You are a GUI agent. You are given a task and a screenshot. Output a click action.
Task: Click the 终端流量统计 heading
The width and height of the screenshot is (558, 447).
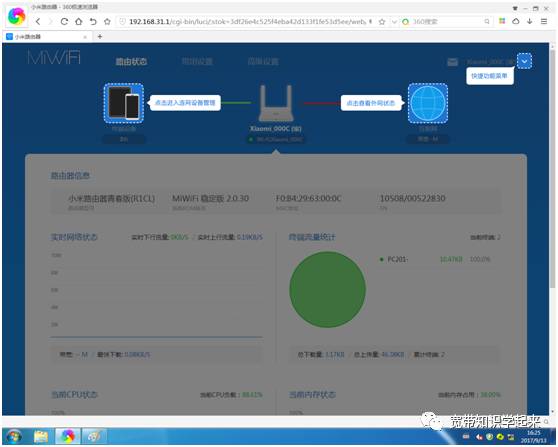click(312, 237)
